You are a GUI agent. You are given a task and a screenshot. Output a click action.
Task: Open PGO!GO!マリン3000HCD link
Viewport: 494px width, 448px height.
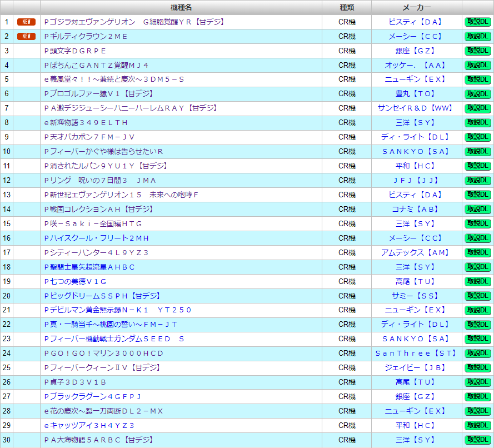[104, 353]
